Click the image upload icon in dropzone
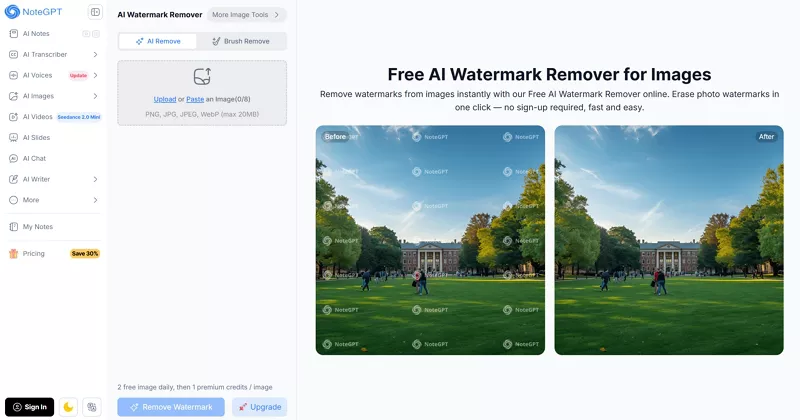 click(203, 77)
